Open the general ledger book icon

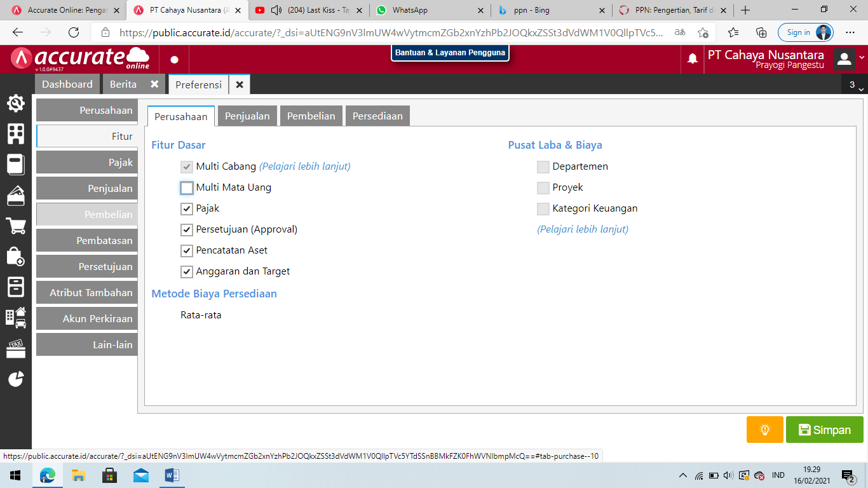(x=16, y=165)
